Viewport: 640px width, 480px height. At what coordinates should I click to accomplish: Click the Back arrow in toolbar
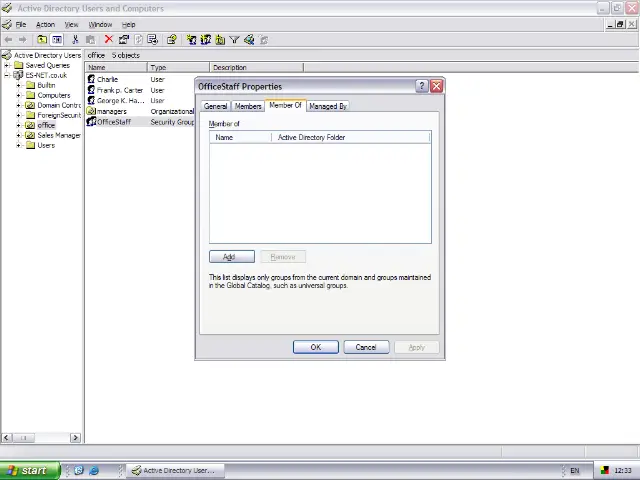tap(8, 40)
